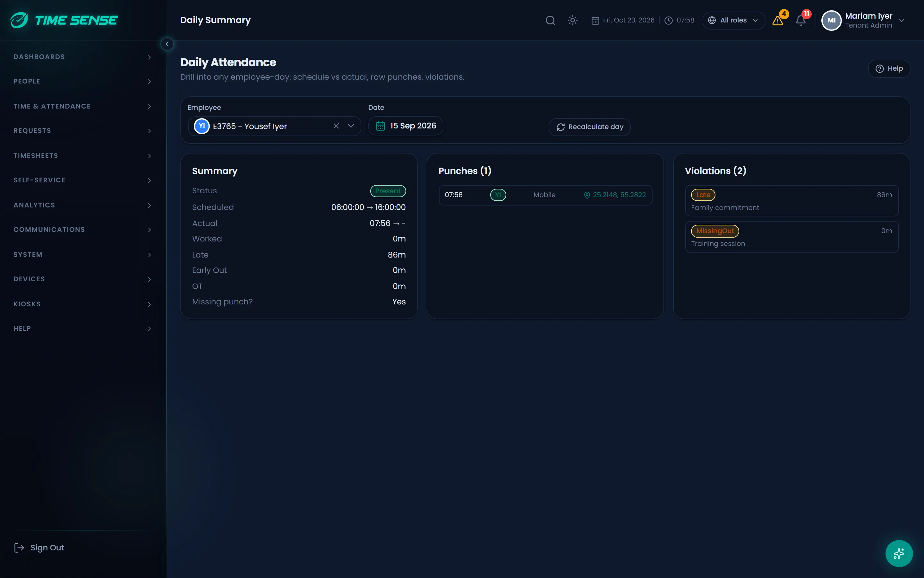The height and width of the screenshot is (578, 924).
Task: Clear the selected employee with X
Action: pos(336,126)
